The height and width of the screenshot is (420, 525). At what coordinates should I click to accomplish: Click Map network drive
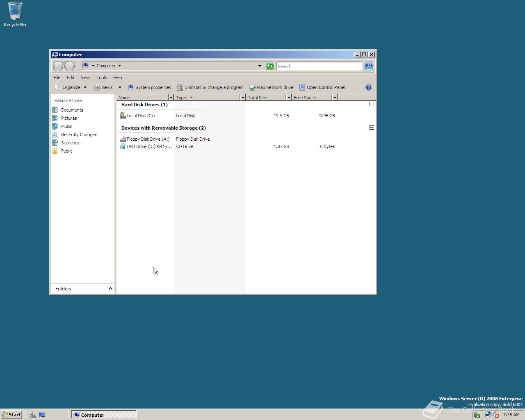click(271, 87)
